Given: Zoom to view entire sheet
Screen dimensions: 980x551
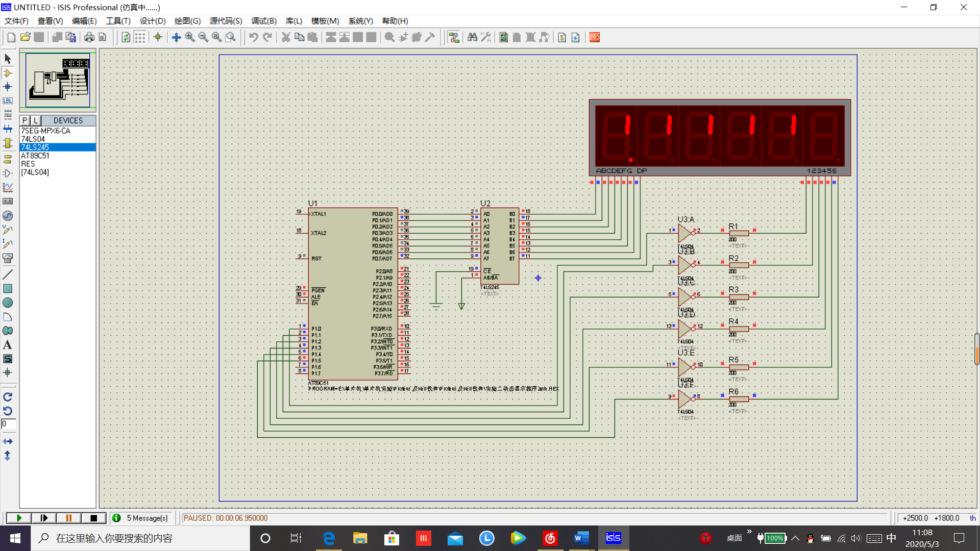Looking at the screenshot, I should tap(217, 37).
